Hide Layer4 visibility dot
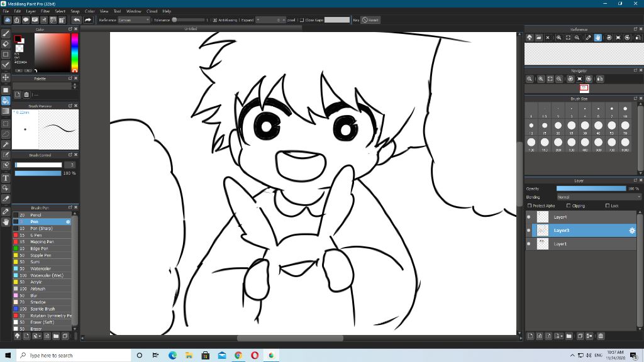Screen dimensions: 644x362 528,217
